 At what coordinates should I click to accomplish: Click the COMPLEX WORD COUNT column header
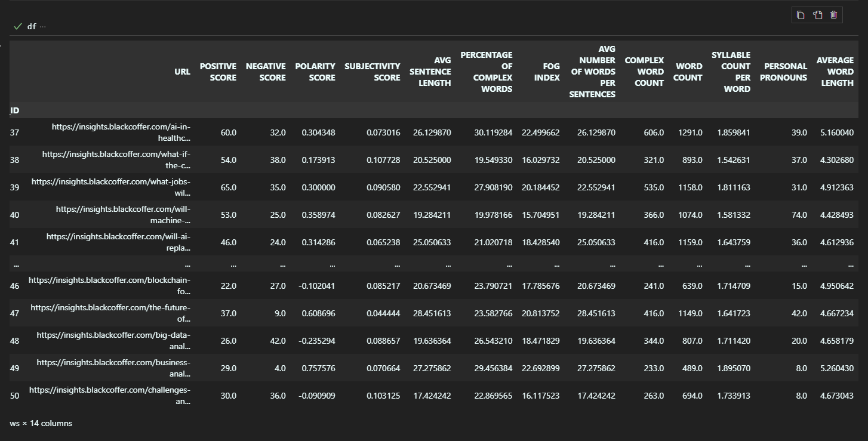point(644,72)
